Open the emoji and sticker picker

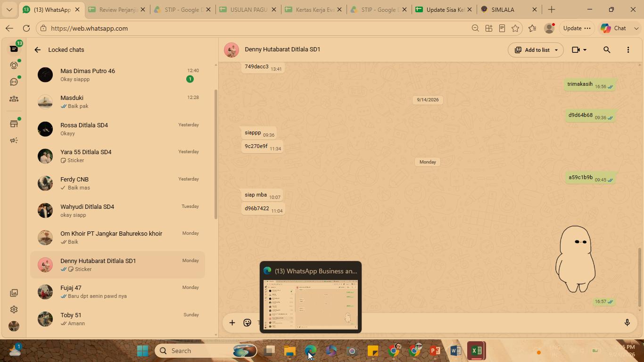247,323
